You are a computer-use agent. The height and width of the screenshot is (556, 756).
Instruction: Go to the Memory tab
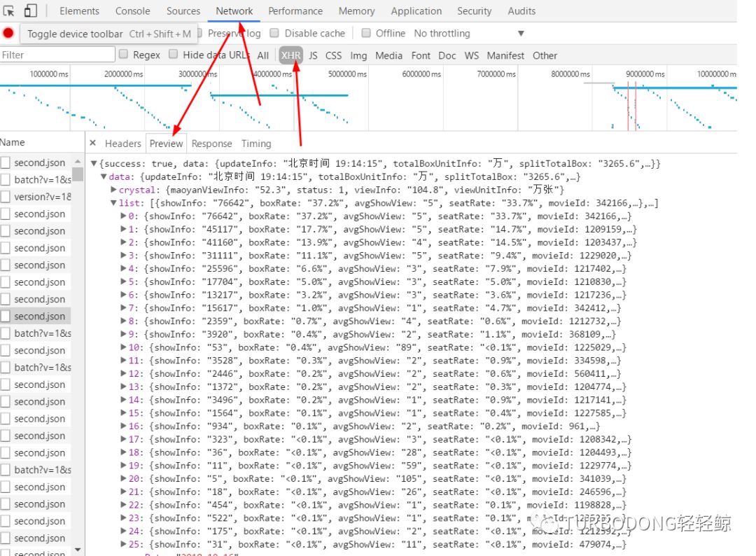pyautogui.click(x=356, y=11)
